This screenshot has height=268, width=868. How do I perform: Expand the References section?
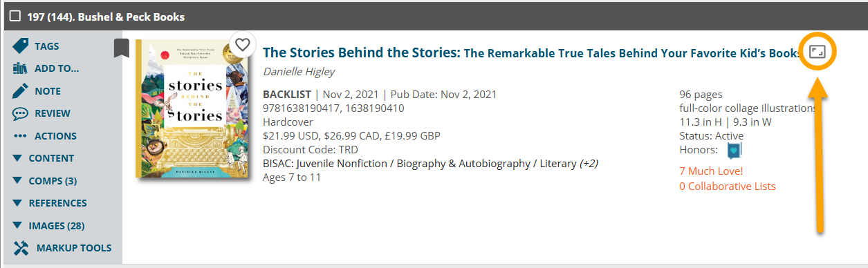50,203
